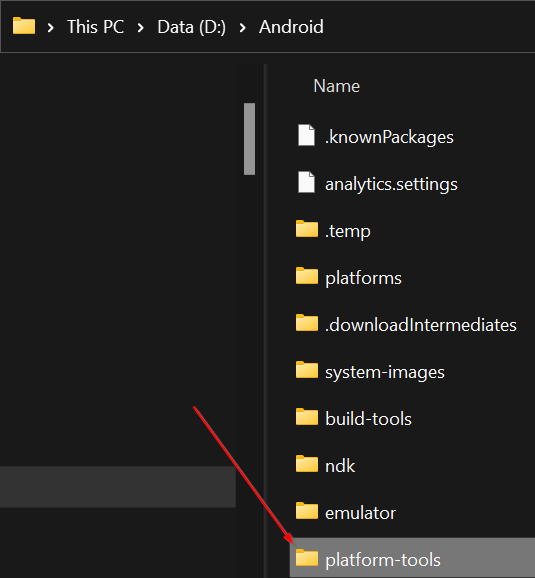Sort files by Name column header
Screen dimensions: 535x578
point(336,86)
